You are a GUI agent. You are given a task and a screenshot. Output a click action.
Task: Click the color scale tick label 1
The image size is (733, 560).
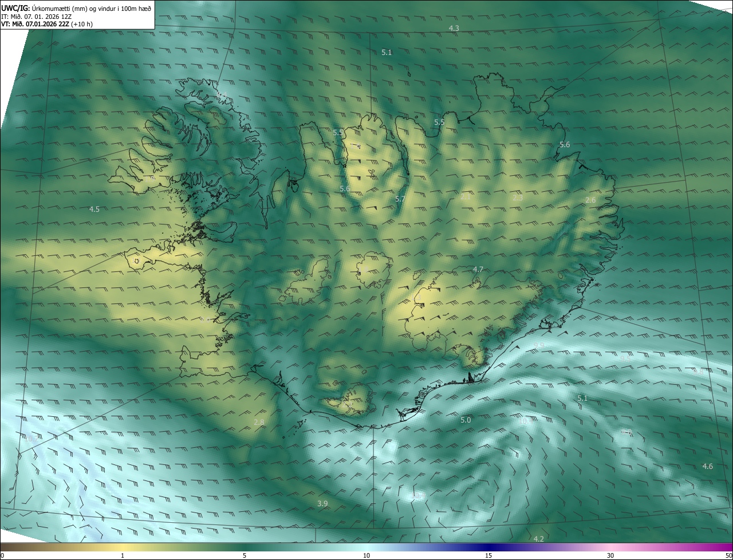(x=123, y=555)
